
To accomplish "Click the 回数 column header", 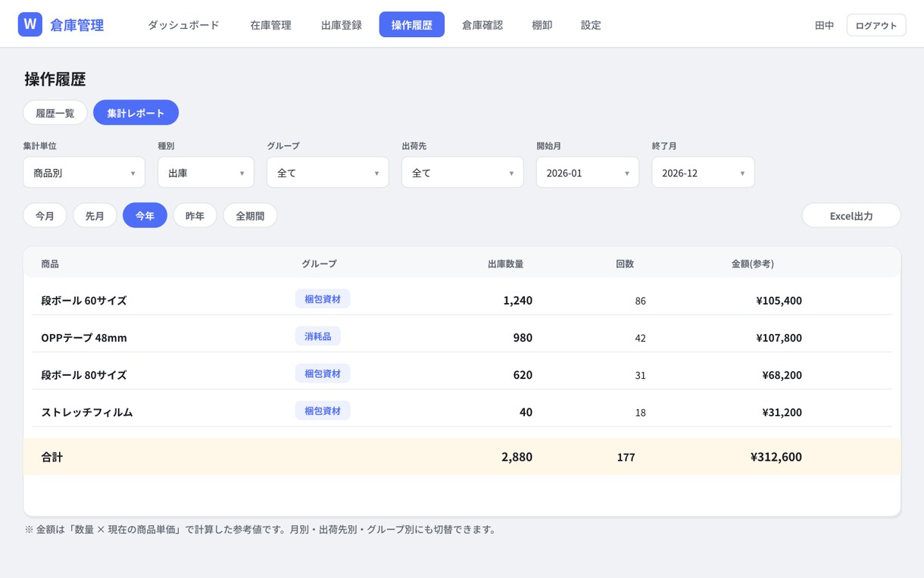I will 625,264.
